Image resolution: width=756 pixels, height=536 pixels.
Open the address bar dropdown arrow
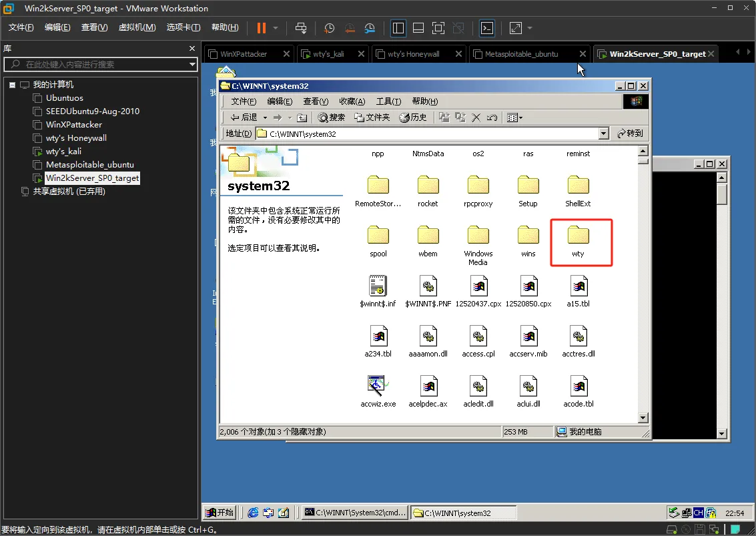(x=603, y=133)
